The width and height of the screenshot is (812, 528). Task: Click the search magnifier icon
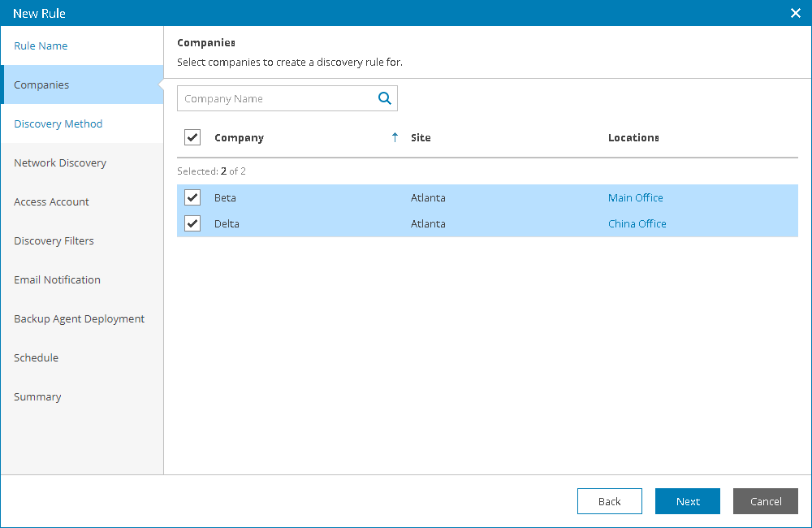click(x=385, y=98)
